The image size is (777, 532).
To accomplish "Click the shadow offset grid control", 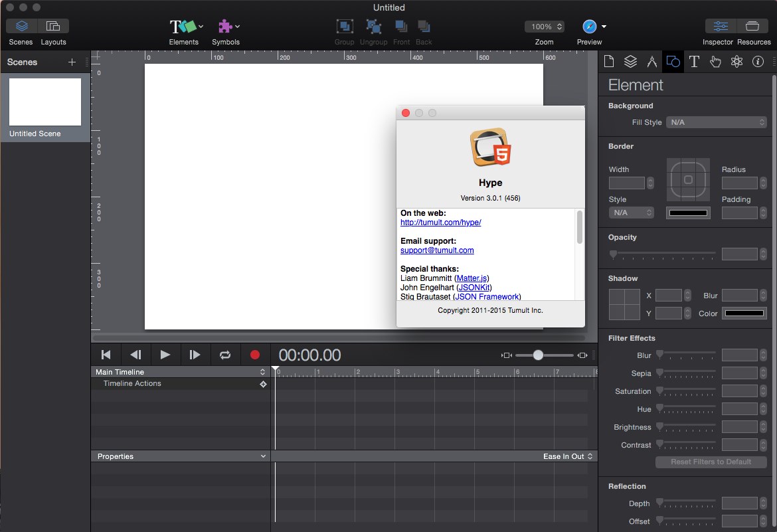I will (x=624, y=304).
